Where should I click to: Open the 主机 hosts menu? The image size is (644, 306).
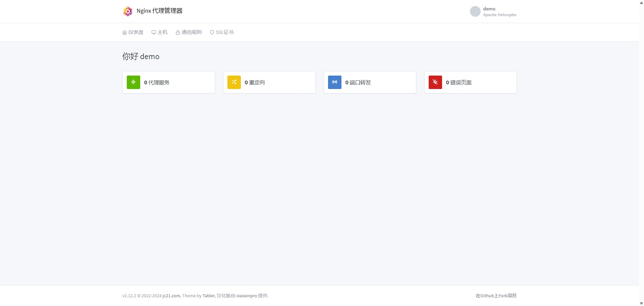click(160, 32)
